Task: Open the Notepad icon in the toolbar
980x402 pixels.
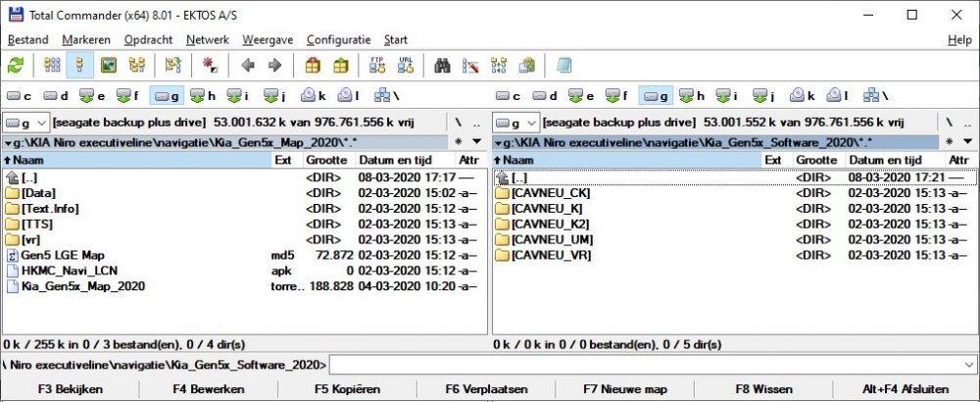Action: click(563, 66)
